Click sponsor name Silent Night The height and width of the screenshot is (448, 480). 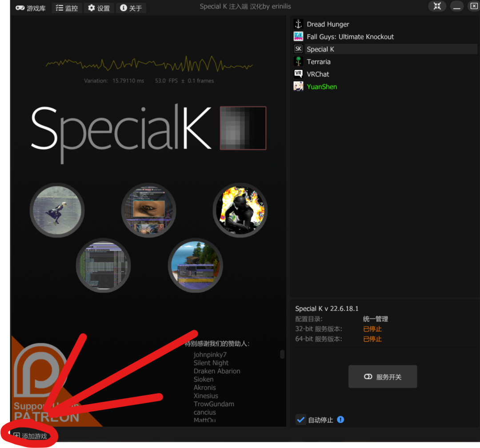tap(211, 363)
